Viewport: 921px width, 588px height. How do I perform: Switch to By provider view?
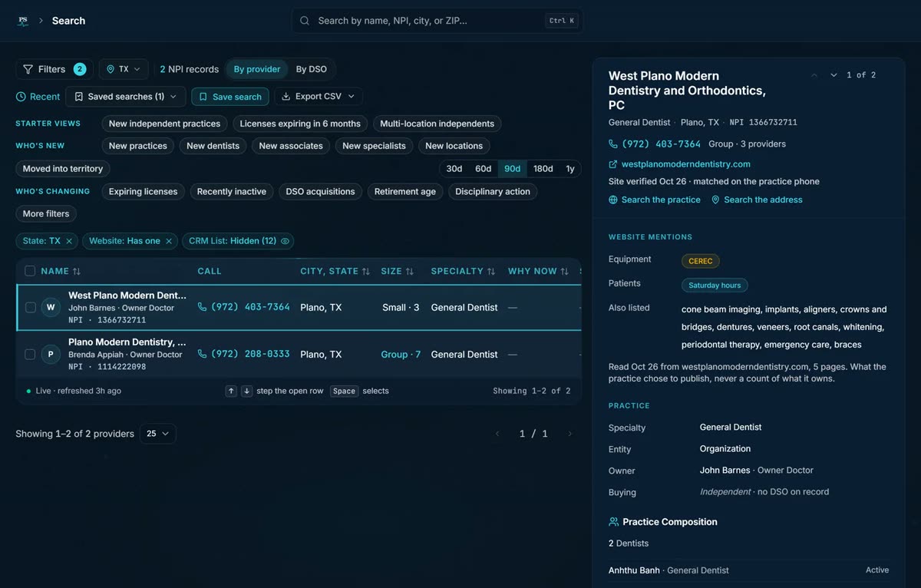pyautogui.click(x=257, y=69)
